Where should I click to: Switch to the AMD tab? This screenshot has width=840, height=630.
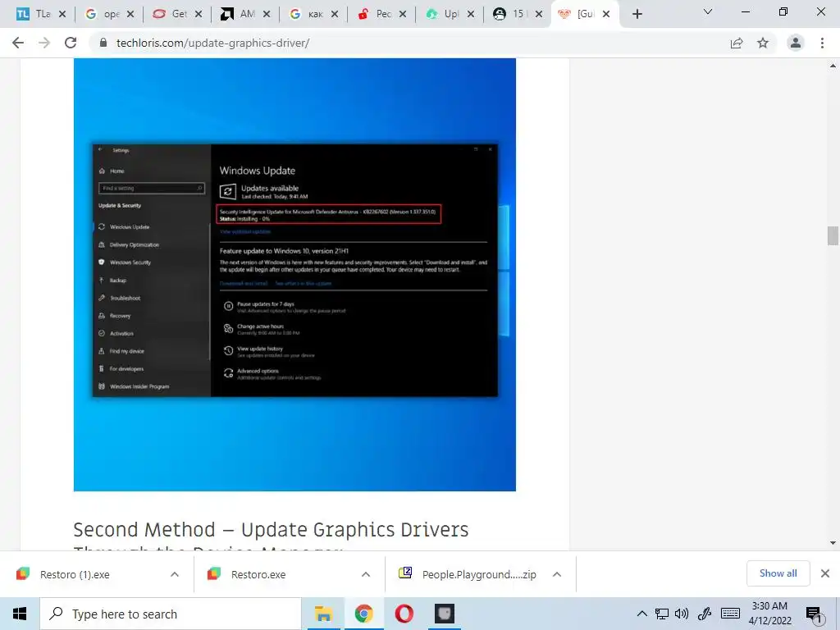pyautogui.click(x=240, y=14)
